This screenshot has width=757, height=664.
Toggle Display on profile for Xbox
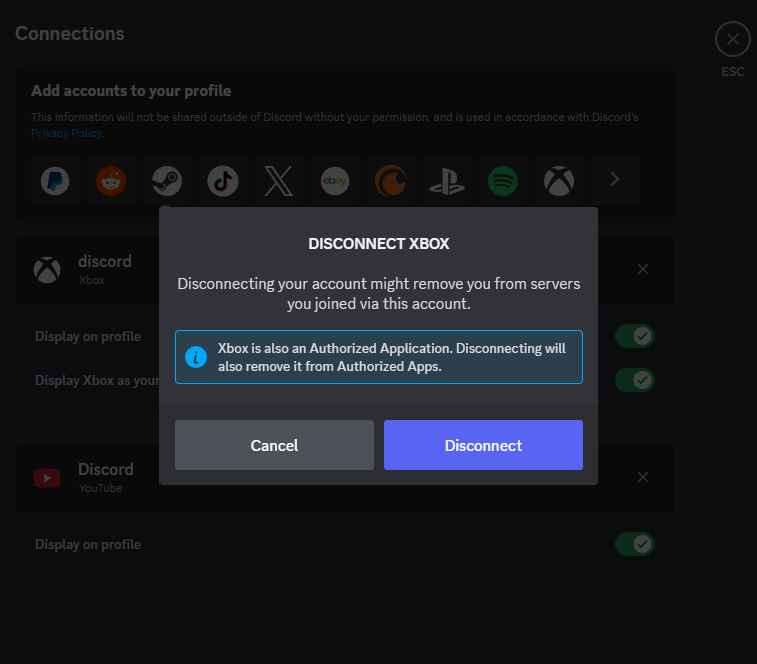[x=634, y=336]
